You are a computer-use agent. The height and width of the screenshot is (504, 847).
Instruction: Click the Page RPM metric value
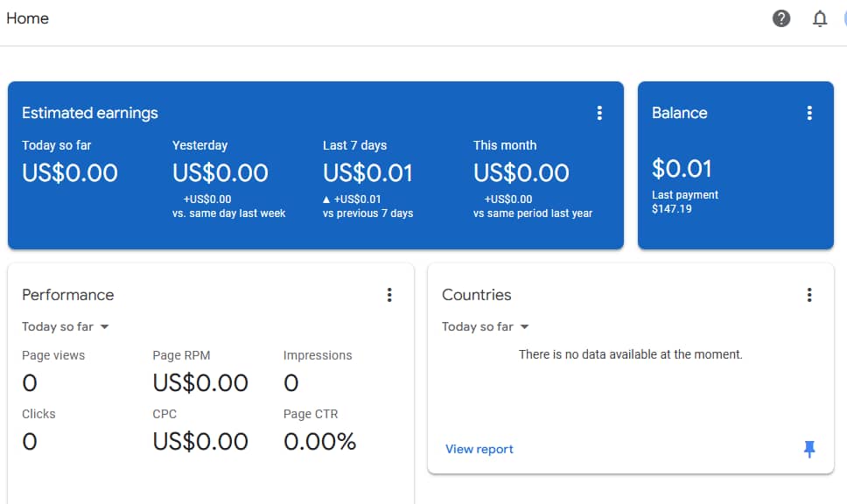pos(200,382)
